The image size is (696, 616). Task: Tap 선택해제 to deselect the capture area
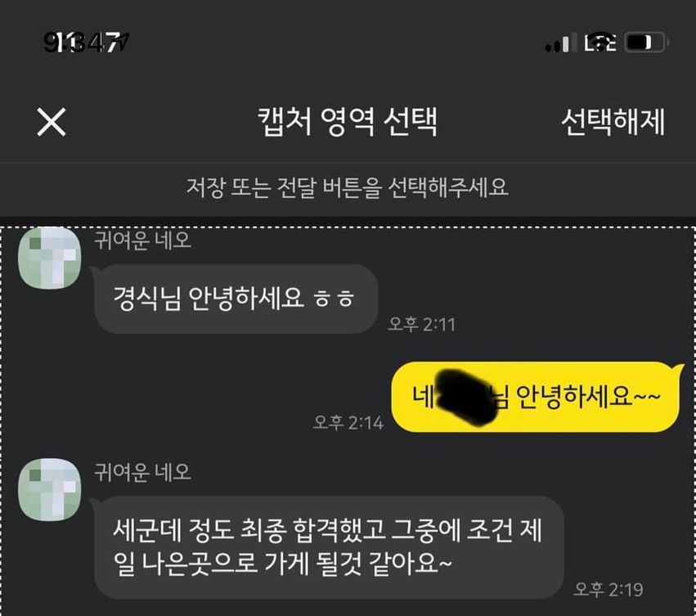pyautogui.click(x=613, y=122)
